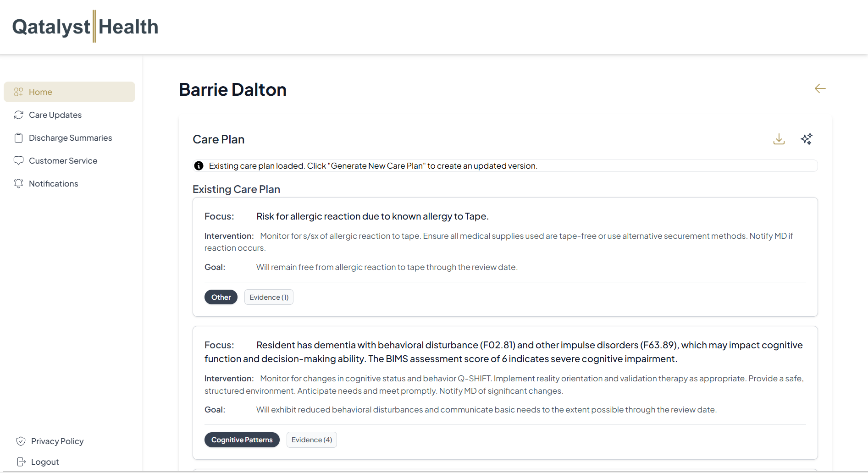Open the Privacy Policy link
The height and width of the screenshot is (473, 868).
[57, 441]
